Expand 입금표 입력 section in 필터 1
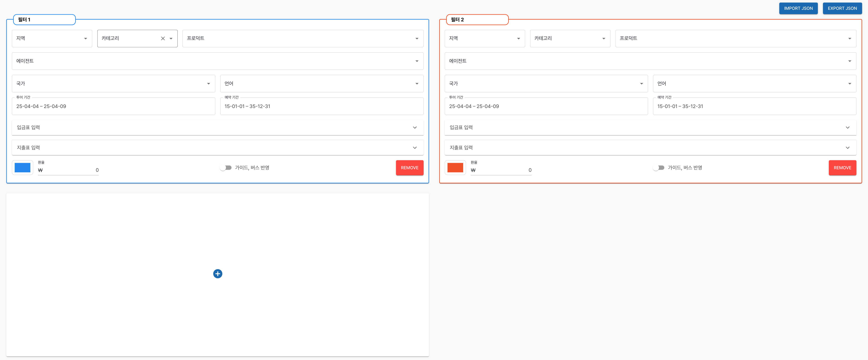Image resolution: width=868 pixels, height=360 pixels. point(414,127)
